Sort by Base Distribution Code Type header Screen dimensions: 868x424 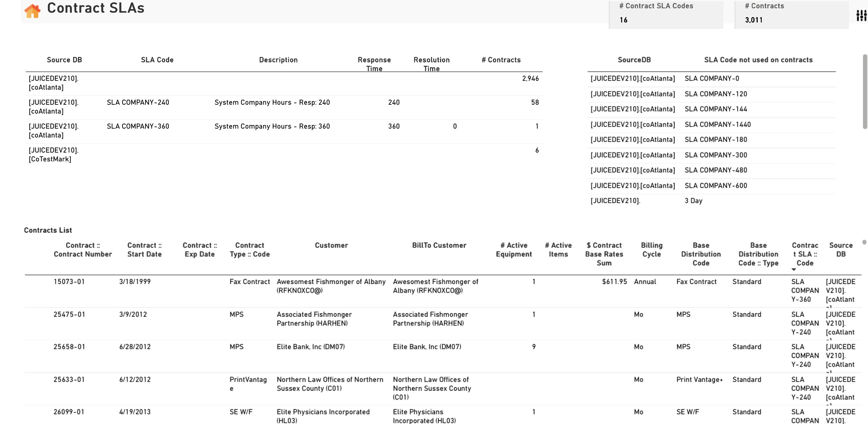[x=759, y=254]
